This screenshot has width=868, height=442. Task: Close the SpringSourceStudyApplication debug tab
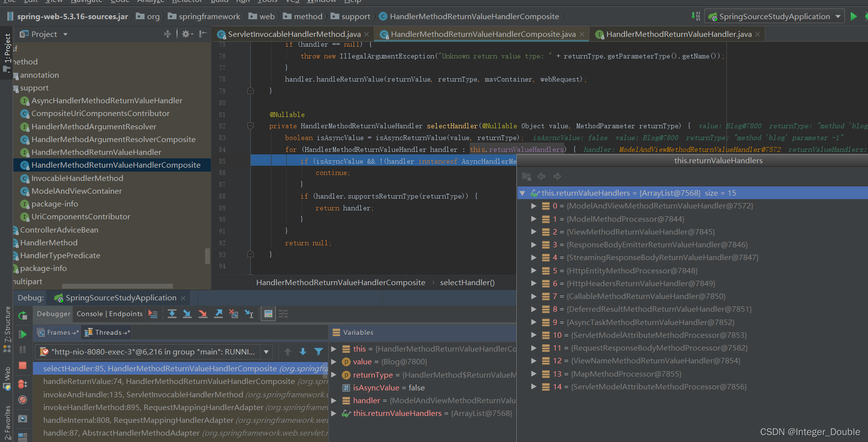coord(183,298)
